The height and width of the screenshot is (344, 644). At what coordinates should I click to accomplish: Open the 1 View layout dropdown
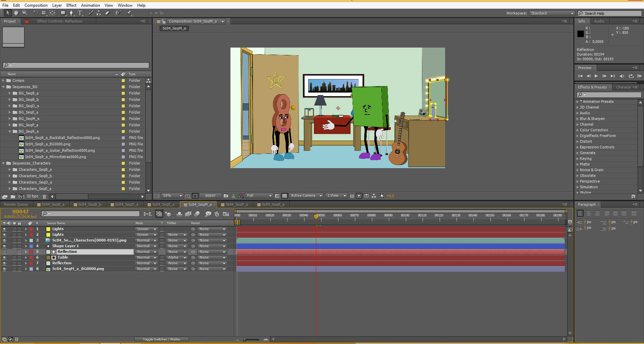(x=336, y=196)
